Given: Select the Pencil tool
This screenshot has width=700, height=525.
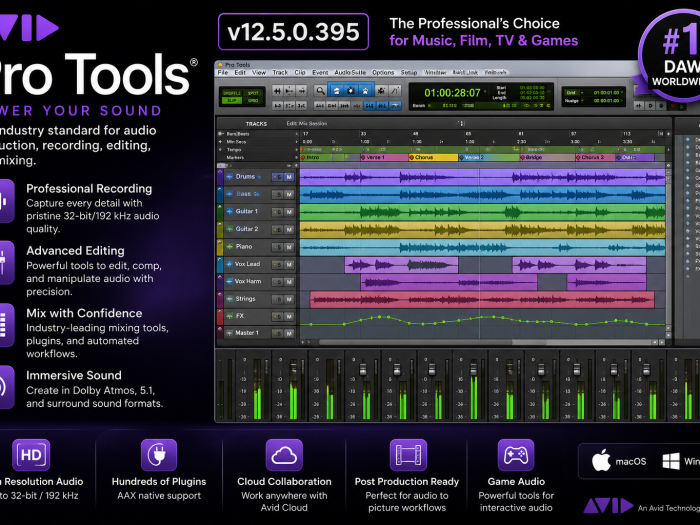Looking at the screenshot, I should (x=395, y=91).
